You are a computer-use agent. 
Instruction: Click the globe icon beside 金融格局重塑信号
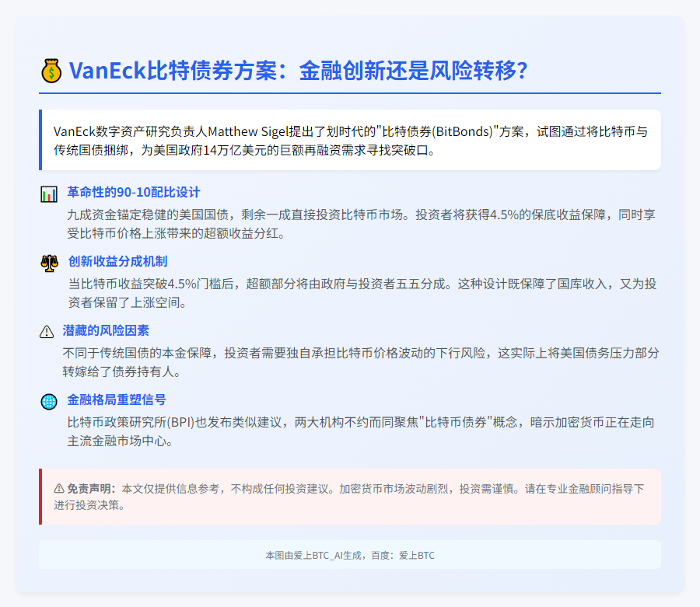pos(49,401)
